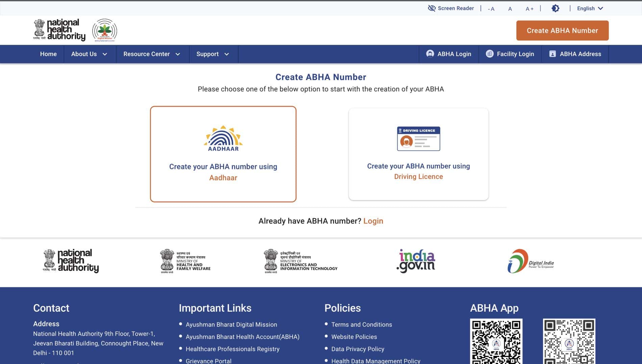The width and height of the screenshot is (642, 364).
Task: Choose Create your ABHA number using Aadhaar
Action: pos(223,154)
